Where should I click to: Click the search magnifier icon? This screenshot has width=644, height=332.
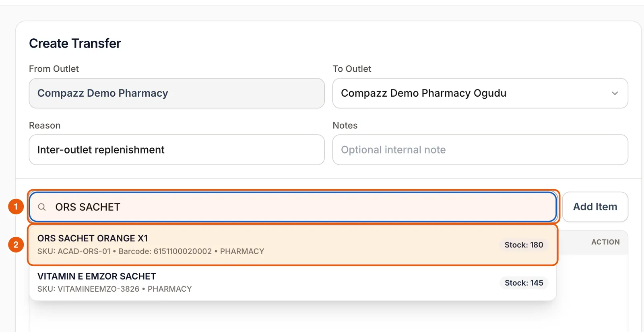pos(42,207)
